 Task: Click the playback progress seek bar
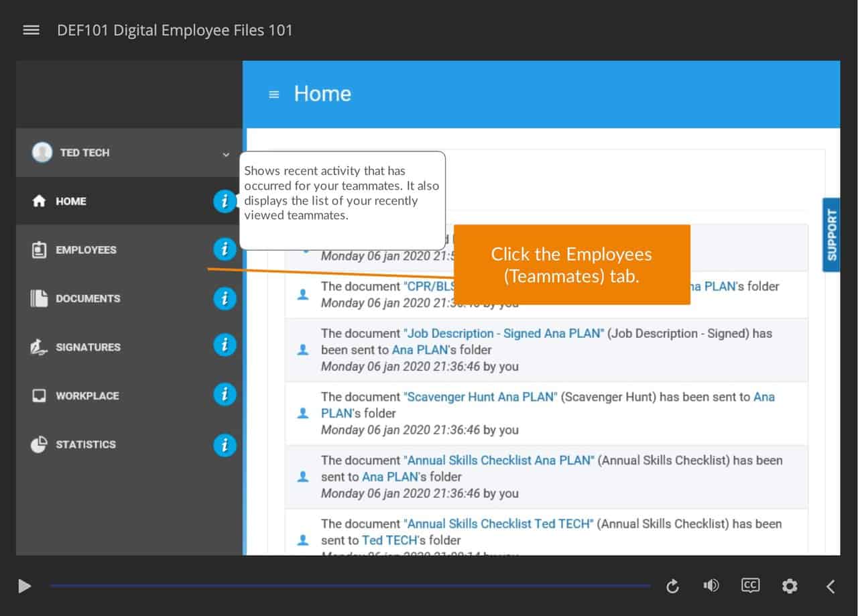(349, 586)
